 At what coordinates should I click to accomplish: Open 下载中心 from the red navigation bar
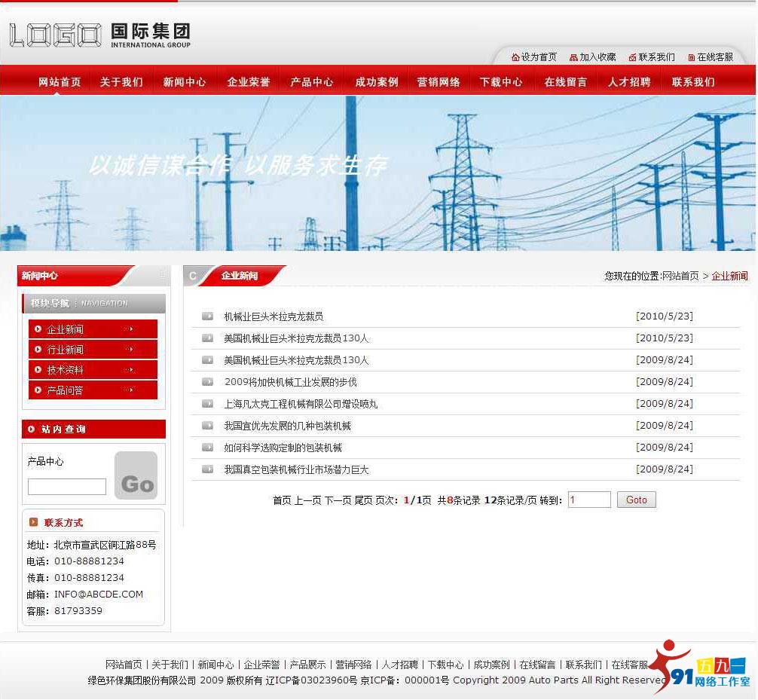point(500,82)
